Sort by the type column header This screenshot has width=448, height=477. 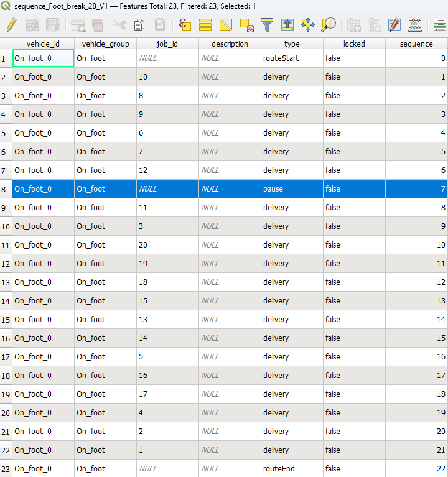[292, 44]
